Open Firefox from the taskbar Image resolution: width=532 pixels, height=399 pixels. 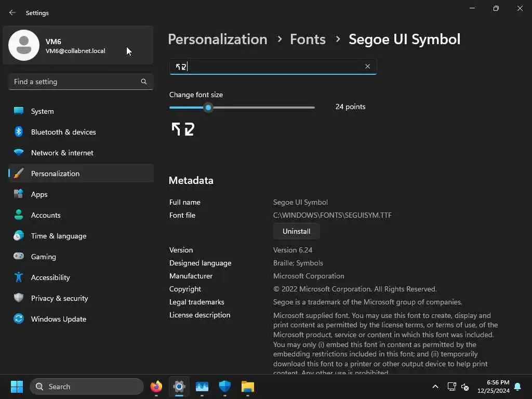click(x=156, y=387)
